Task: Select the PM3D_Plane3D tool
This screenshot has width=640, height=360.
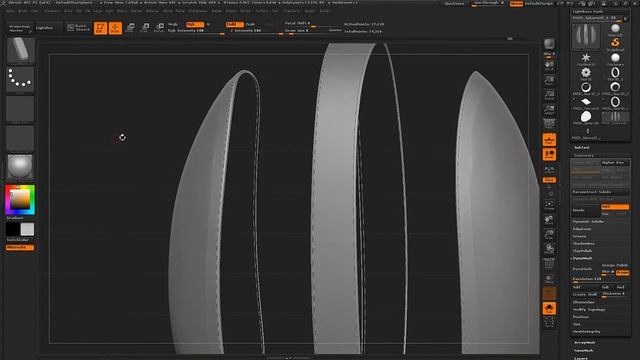Action: click(x=586, y=103)
